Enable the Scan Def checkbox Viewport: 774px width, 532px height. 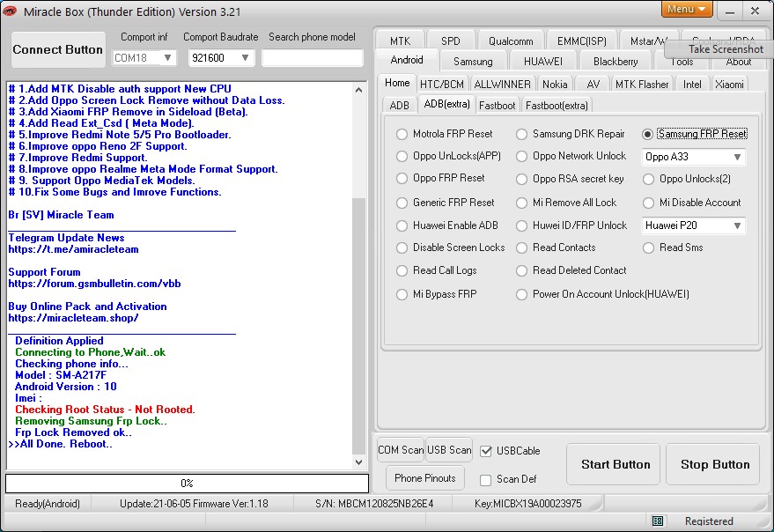486,480
